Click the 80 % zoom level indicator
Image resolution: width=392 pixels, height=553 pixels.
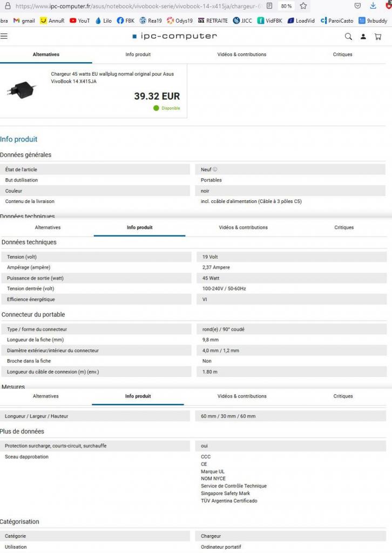pyautogui.click(x=286, y=6)
